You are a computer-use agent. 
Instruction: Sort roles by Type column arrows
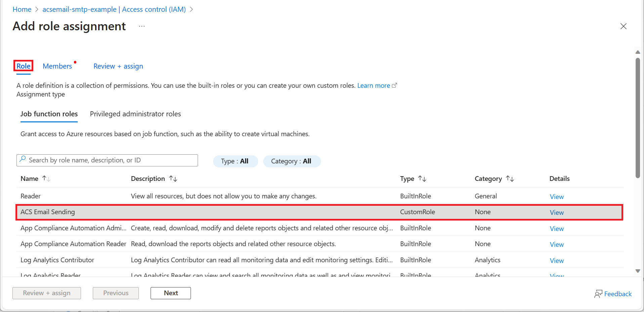pyautogui.click(x=422, y=179)
